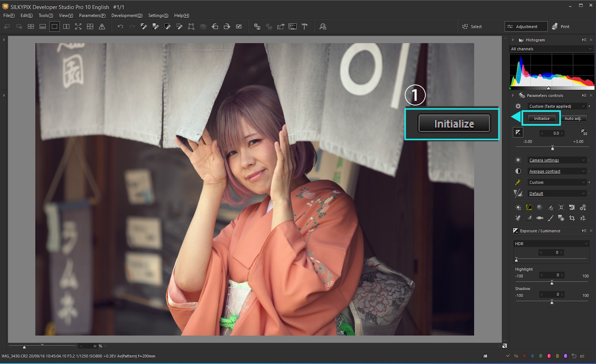Open the rotation/digital shift icon
The width and height of the screenshot is (596, 364).
pos(572,207)
